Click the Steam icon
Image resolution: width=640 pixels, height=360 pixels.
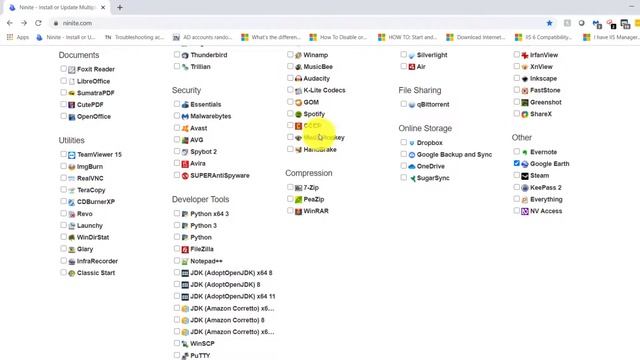point(525,176)
